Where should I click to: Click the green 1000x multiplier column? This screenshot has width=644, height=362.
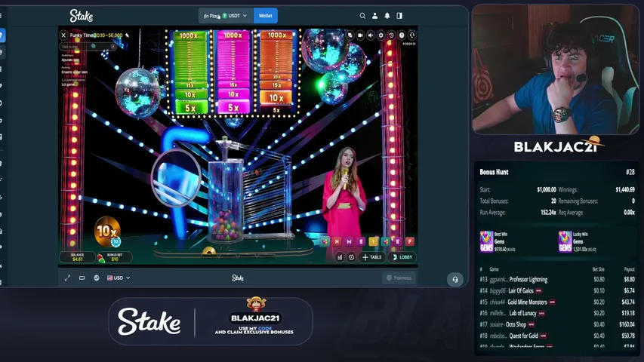click(190, 72)
